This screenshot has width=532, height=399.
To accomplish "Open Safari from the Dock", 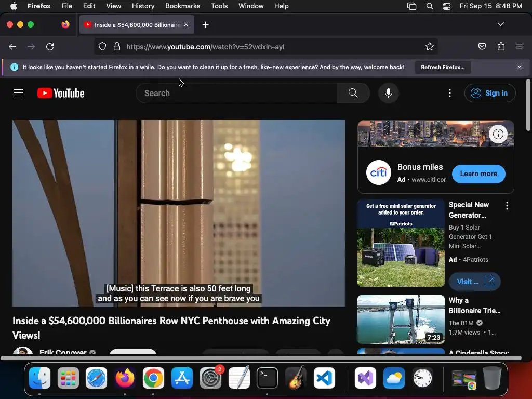I will [96, 378].
